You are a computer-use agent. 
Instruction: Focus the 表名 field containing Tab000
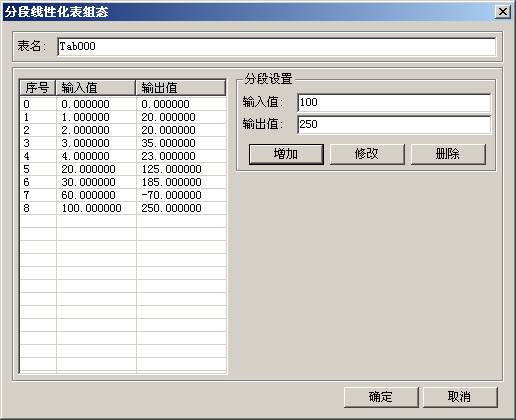pyautogui.click(x=276, y=46)
